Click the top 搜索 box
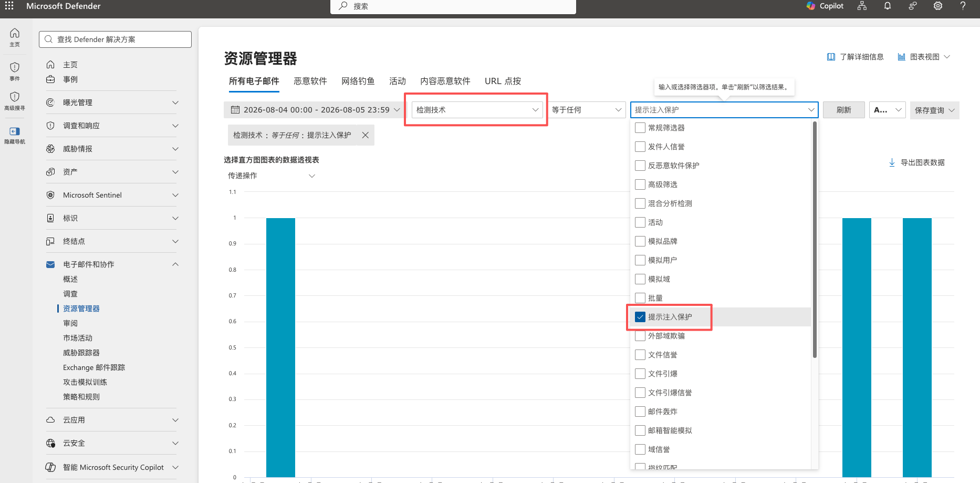This screenshot has height=483, width=980. coord(453,6)
